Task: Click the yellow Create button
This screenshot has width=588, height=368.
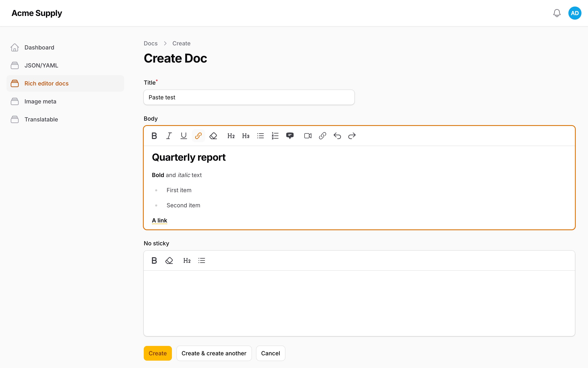Action: 158,353
